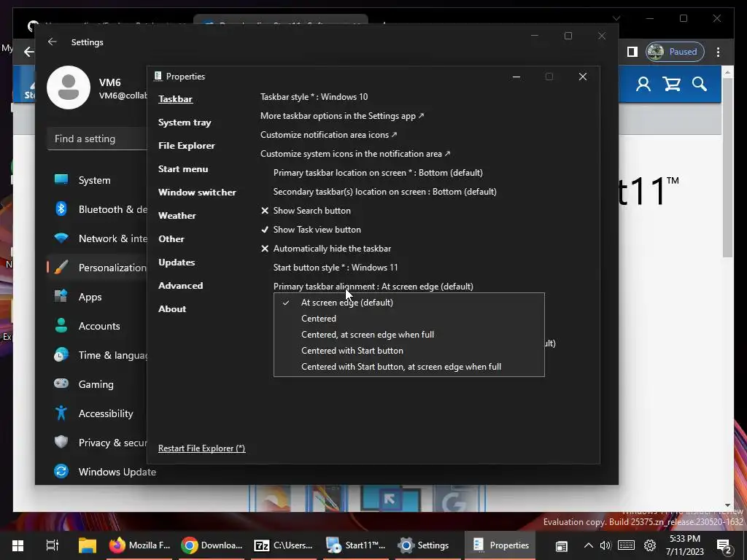
Task: Open the Updates section
Action: click(x=177, y=262)
